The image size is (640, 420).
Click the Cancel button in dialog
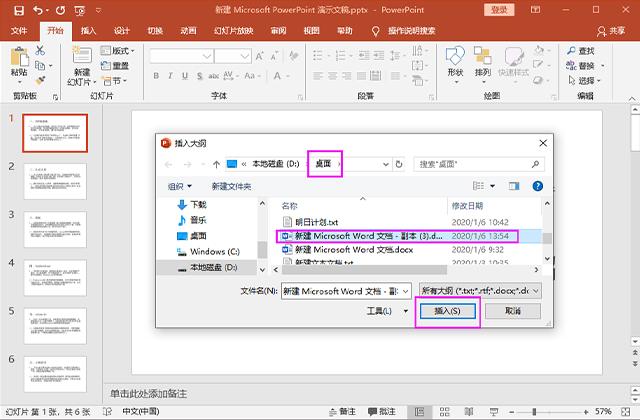[513, 311]
